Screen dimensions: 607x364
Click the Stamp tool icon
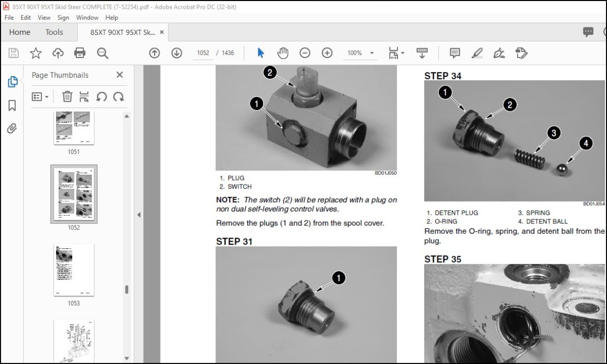point(521,53)
